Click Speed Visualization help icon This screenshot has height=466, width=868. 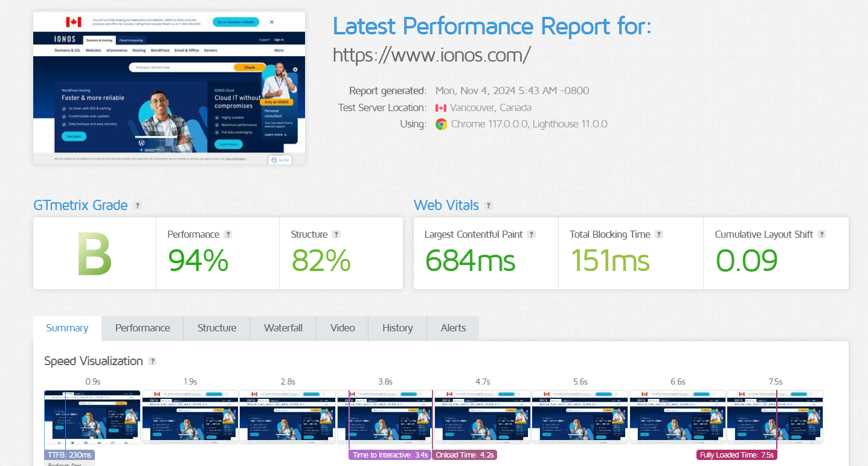pos(152,362)
